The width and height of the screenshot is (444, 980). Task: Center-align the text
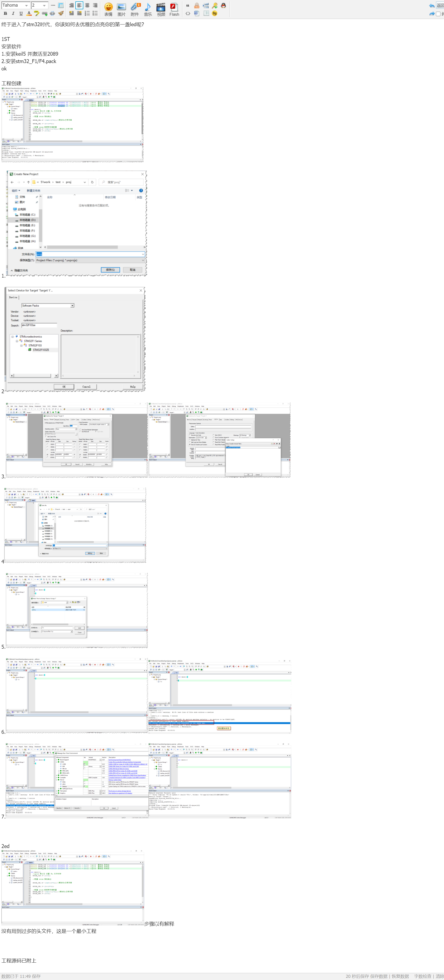(87, 5)
